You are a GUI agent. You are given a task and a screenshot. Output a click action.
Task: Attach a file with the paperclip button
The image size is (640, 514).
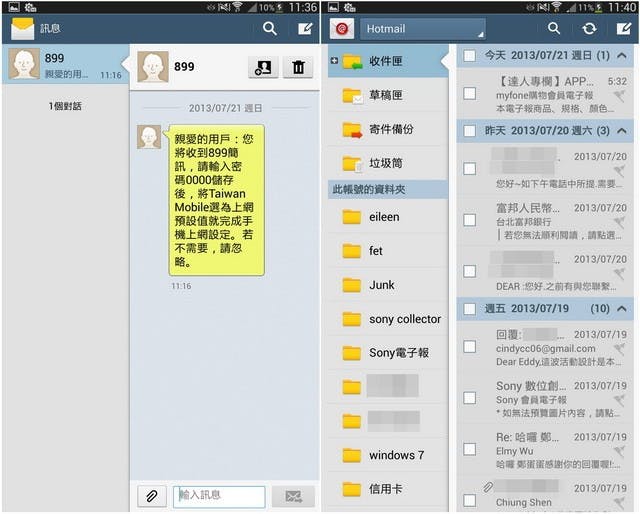(x=151, y=496)
